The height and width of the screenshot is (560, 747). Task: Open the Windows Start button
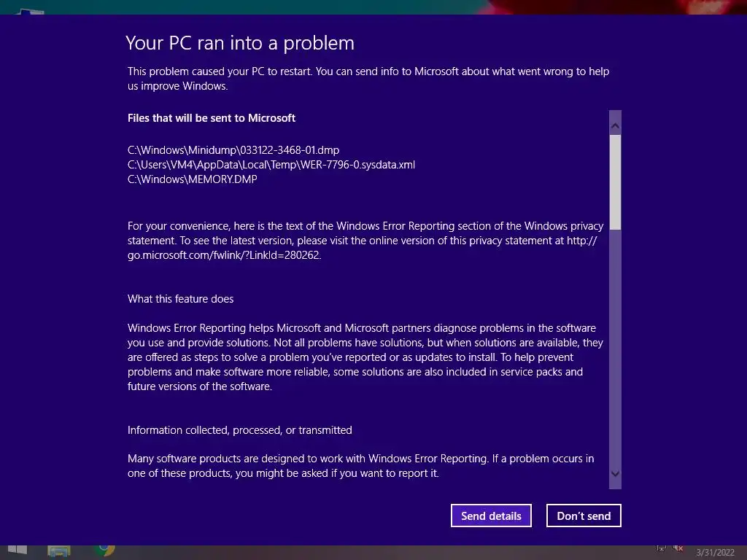coord(18,551)
